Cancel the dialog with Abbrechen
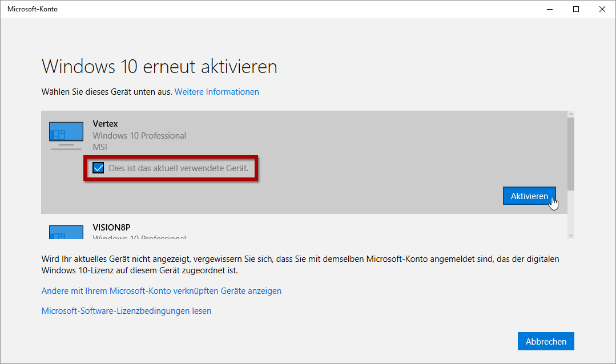Screen dimensions: 616x364 click(x=545, y=341)
